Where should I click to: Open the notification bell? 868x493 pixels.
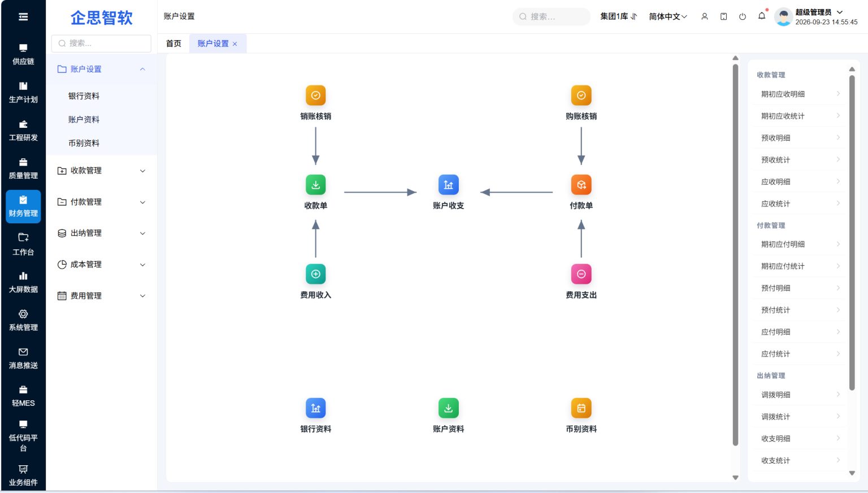762,16
